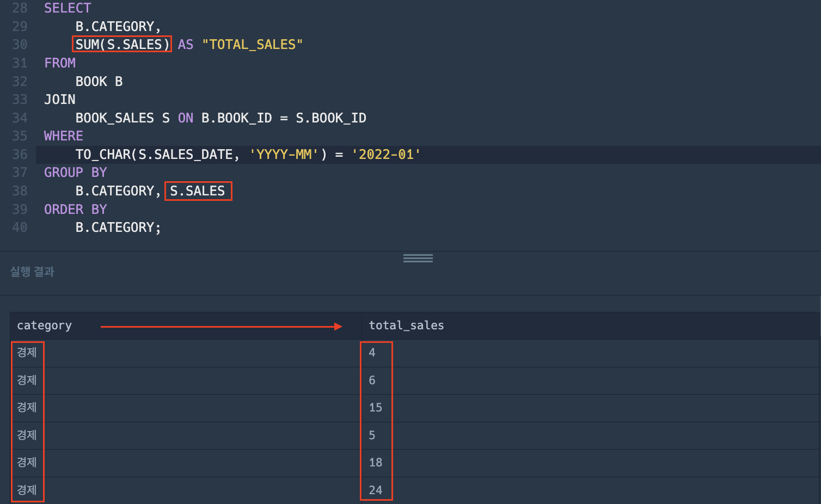Click the total_sales cell with value 5
This screenshot has height=504, width=821.
(590, 435)
